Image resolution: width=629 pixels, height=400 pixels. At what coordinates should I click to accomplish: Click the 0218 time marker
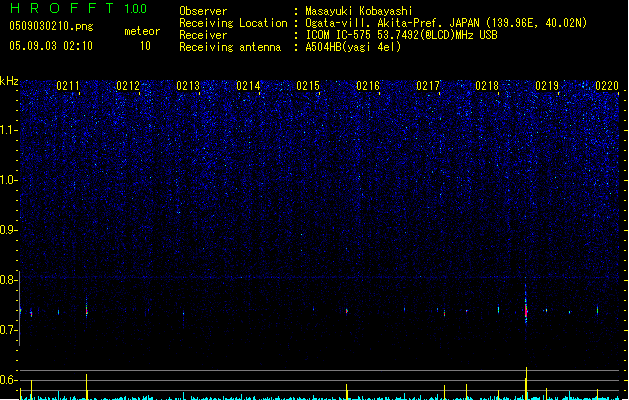pos(487,86)
